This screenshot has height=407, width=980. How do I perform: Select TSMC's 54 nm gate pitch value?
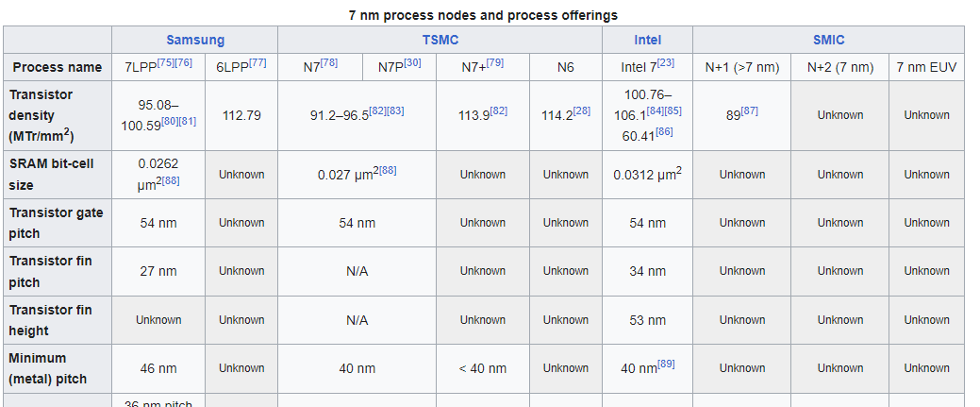coord(357,223)
